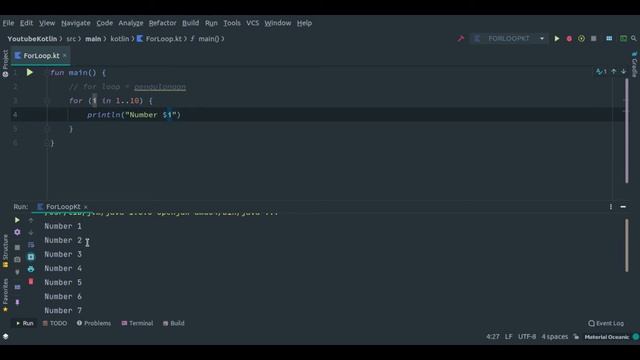Screen dimensions: 640x360
Task: Toggle pin tab icon in Run panel
Action: (x=17, y=302)
